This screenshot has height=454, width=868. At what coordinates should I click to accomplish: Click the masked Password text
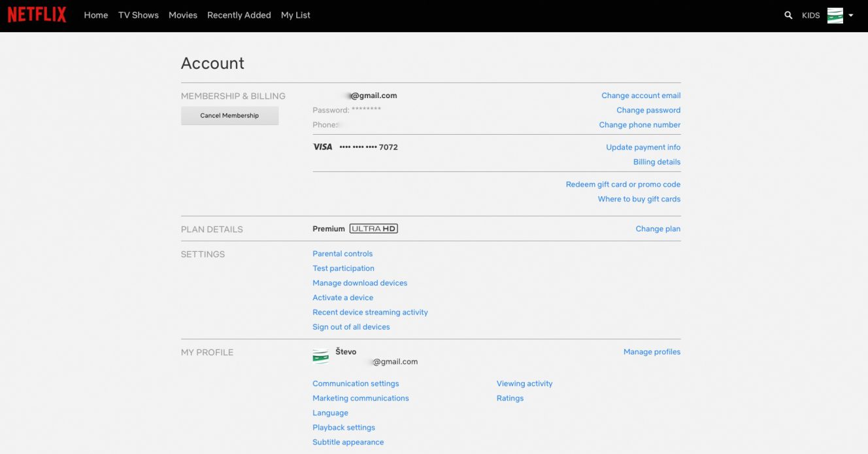pos(347,111)
